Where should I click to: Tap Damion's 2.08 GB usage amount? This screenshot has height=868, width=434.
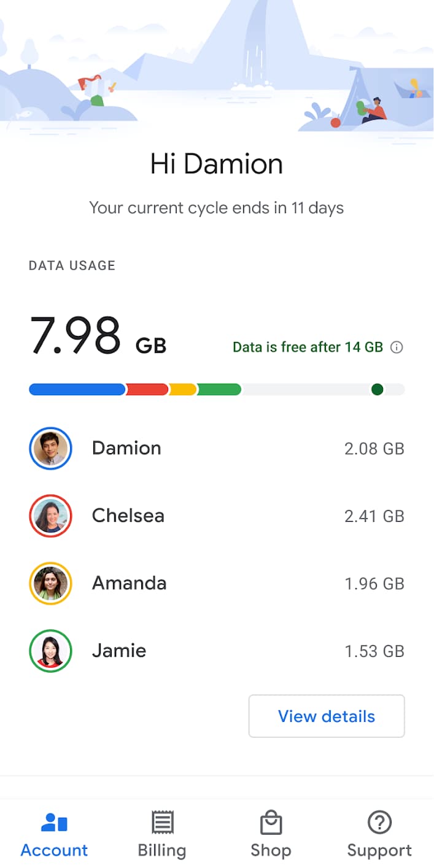(374, 449)
